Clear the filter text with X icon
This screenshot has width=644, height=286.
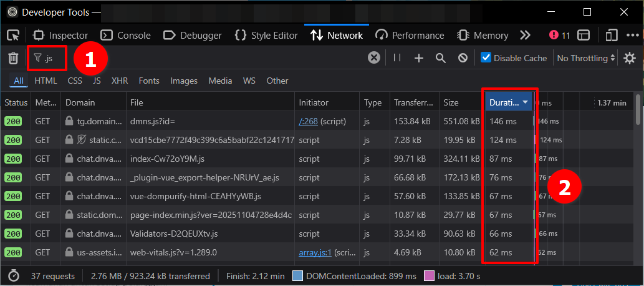point(374,58)
